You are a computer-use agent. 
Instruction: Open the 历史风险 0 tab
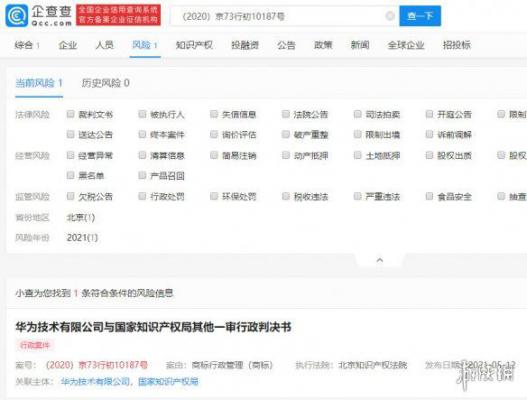click(x=106, y=83)
